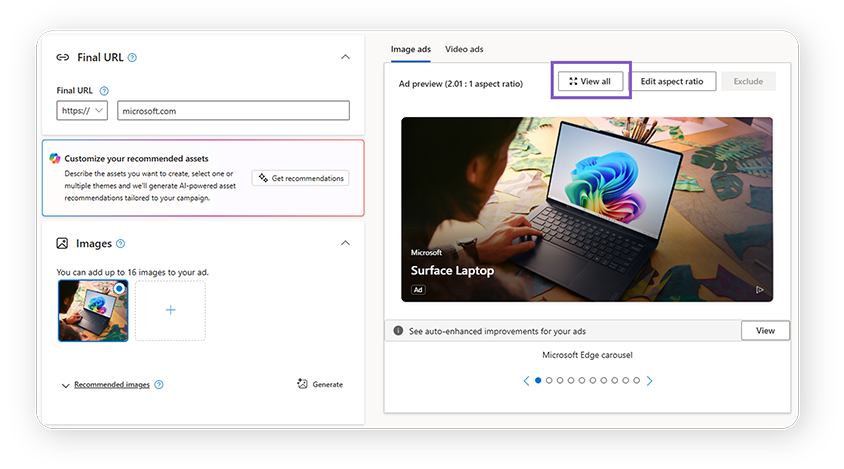Click the Get recommendations button
The width and height of the screenshot is (844, 469).
tap(300, 178)
